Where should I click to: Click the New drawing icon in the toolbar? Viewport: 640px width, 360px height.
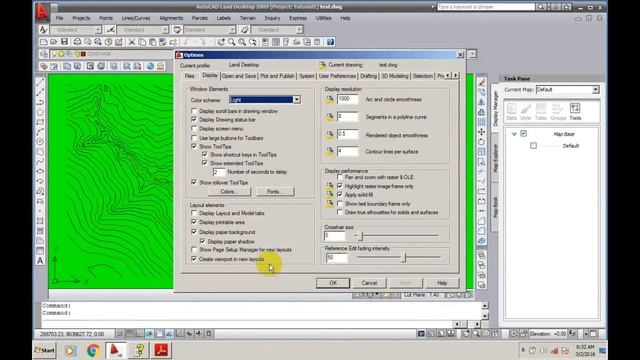coord(44,42)
